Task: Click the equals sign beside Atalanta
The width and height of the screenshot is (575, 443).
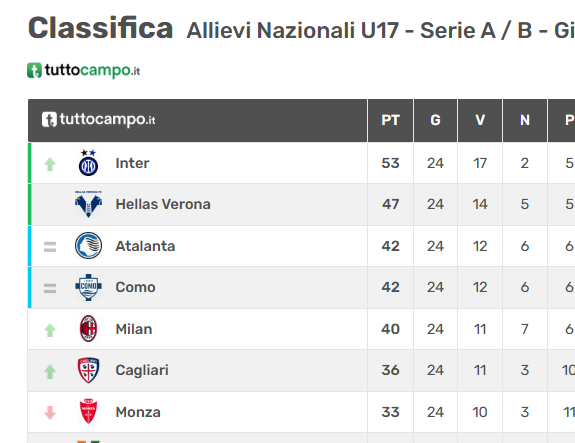Action: click(x=50, y=247)
